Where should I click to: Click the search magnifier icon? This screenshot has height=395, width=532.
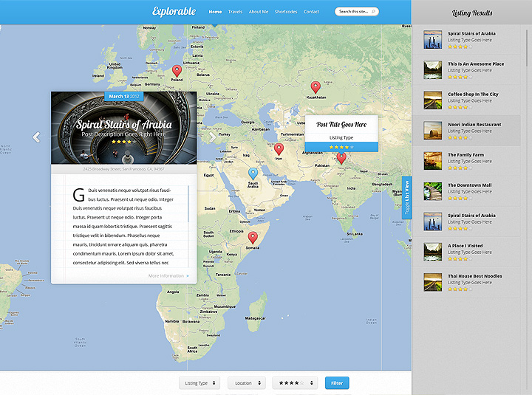373,12
